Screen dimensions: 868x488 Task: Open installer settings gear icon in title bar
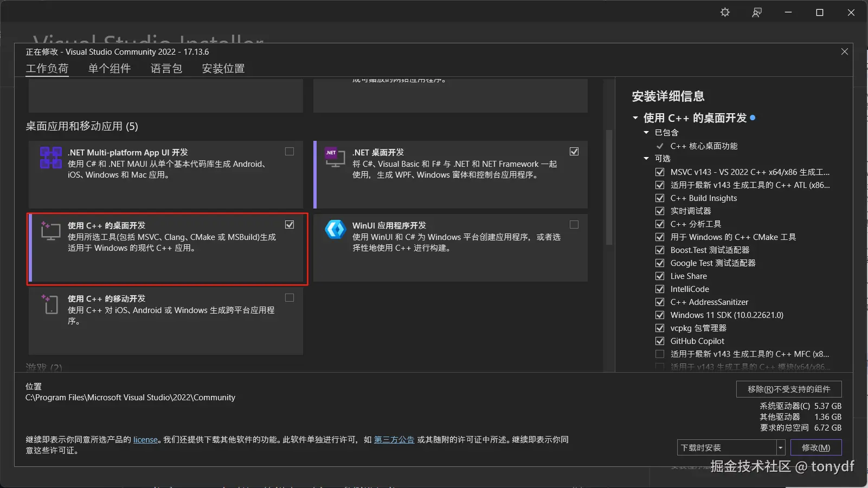pos(725,12)
